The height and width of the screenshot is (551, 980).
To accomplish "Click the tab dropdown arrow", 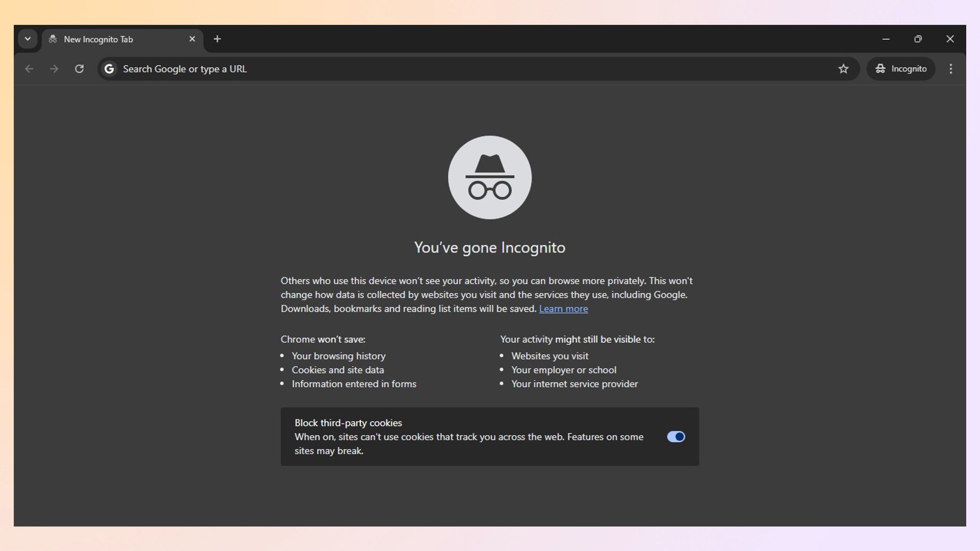I will [28, 38].
